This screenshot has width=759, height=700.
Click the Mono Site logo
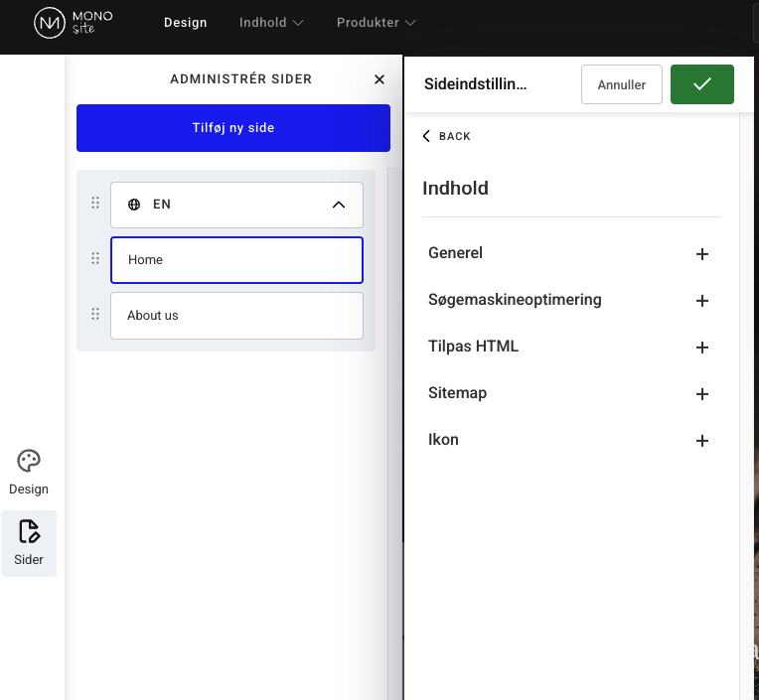[74, 23]
